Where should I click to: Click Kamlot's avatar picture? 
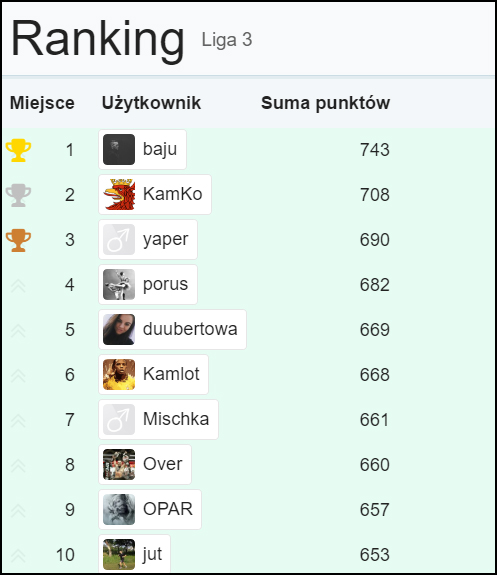tap(119, 374)
